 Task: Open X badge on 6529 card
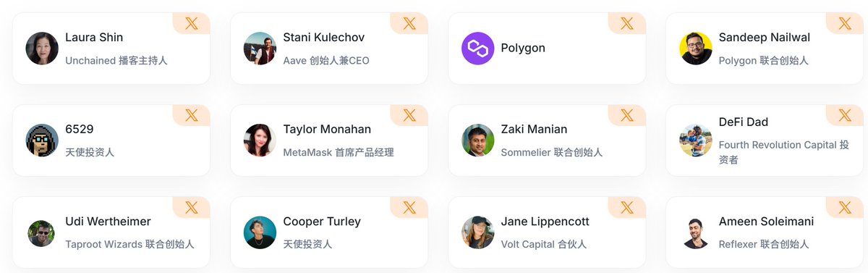(x=192, y=115)
